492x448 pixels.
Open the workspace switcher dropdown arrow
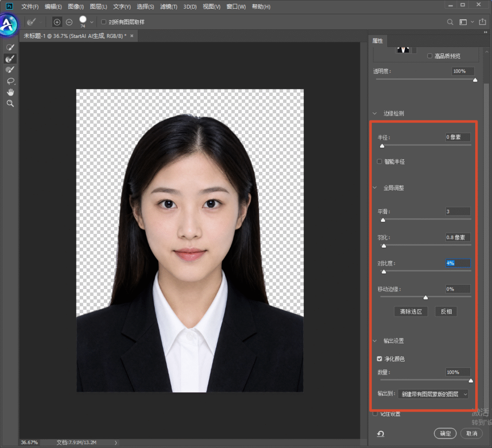(472, 22)
